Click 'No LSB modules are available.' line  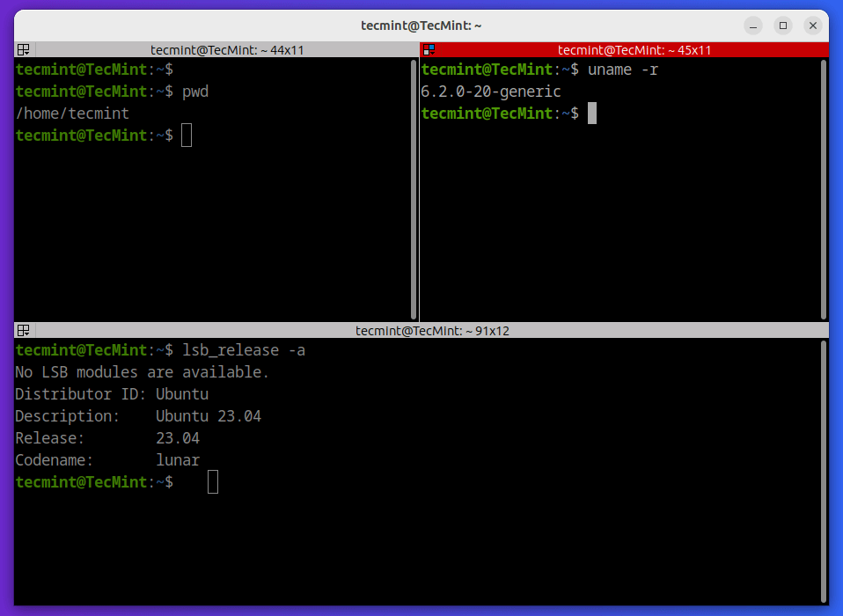[x=142, y=372]
